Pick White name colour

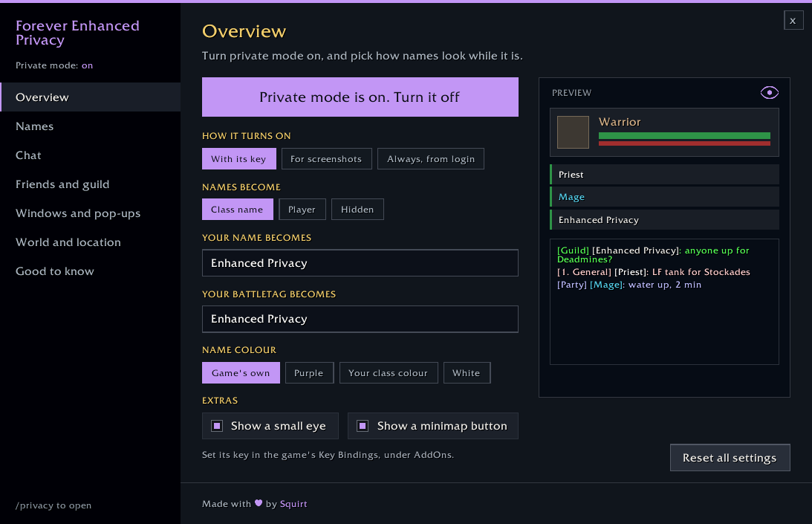click(x=467, y=372)
